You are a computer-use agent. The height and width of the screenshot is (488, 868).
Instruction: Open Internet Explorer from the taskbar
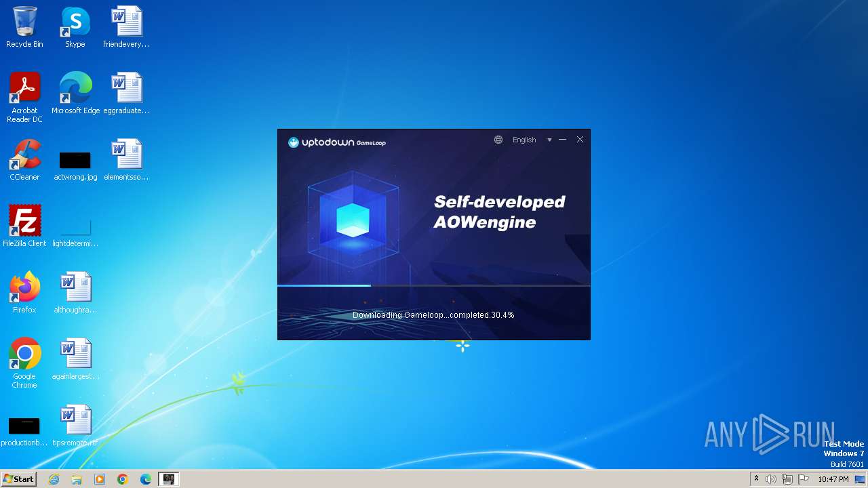click(54, 479)
